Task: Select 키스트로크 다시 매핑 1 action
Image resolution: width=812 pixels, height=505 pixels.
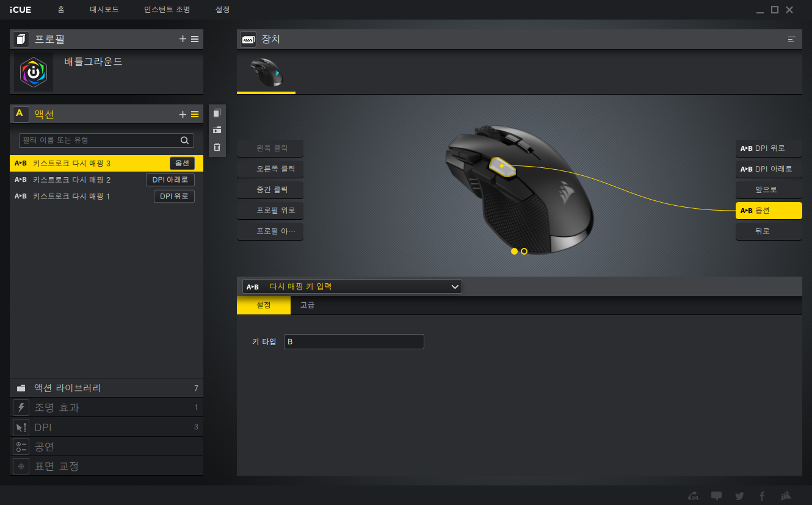Action: point(106,196)
